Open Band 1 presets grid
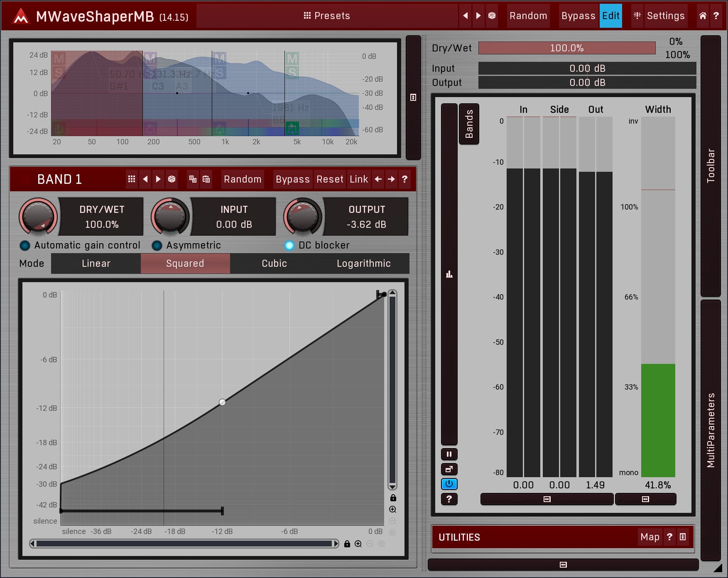 (132, 179)
